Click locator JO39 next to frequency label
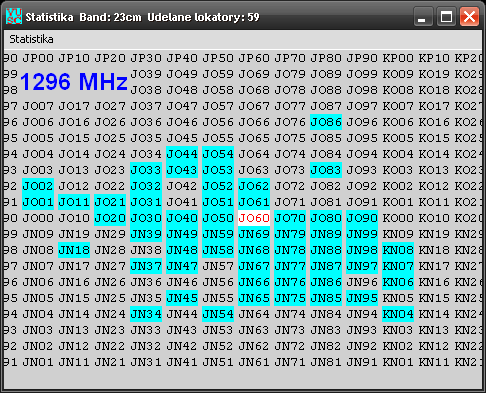The image size is (486, 393). (146, 74)
